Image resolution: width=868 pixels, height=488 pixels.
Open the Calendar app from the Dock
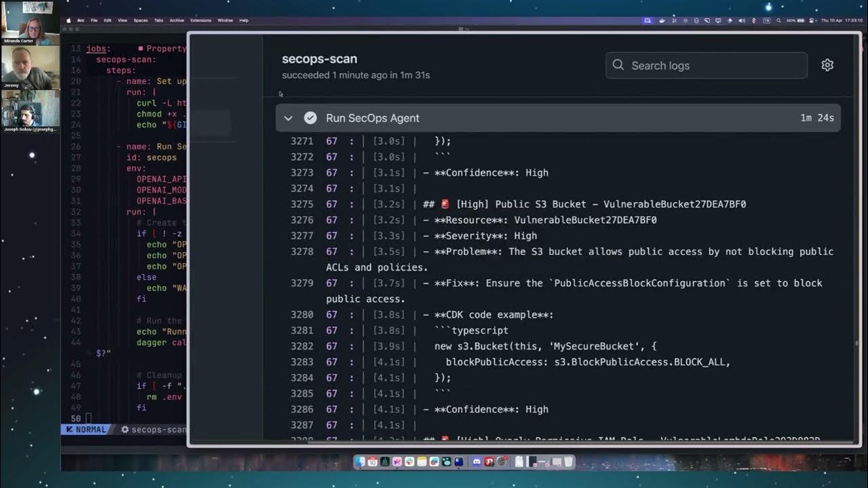[372, 462]
